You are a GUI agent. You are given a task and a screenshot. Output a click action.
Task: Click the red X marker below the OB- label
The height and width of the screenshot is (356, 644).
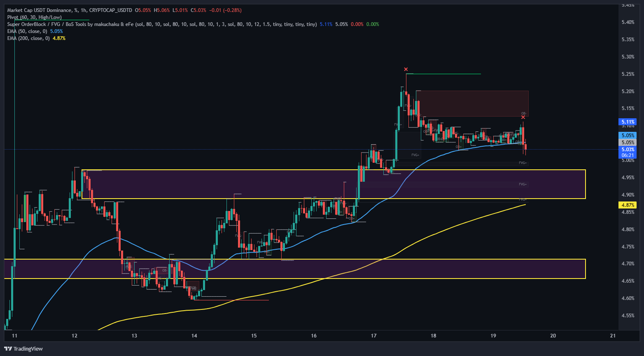[x=523, y=117]
